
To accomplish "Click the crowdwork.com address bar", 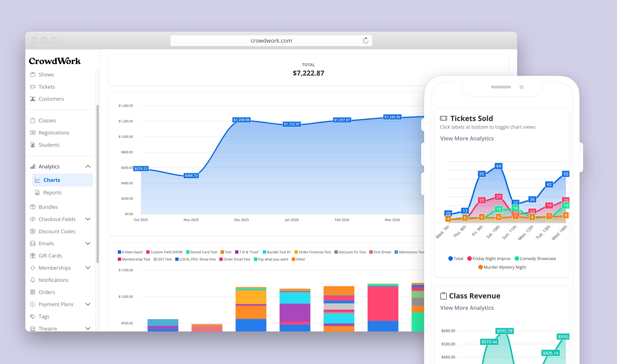I will point(271,40).
